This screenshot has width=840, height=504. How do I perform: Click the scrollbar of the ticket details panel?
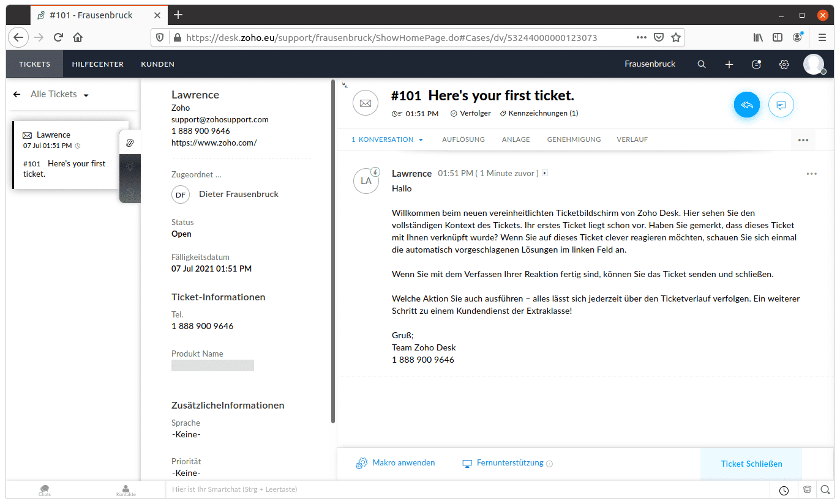(x=333, y=251)
